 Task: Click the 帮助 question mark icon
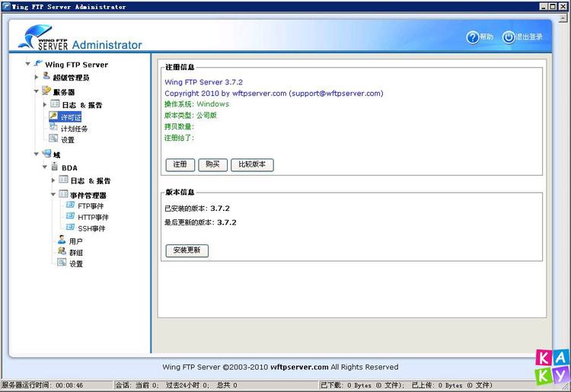point(473,37)
